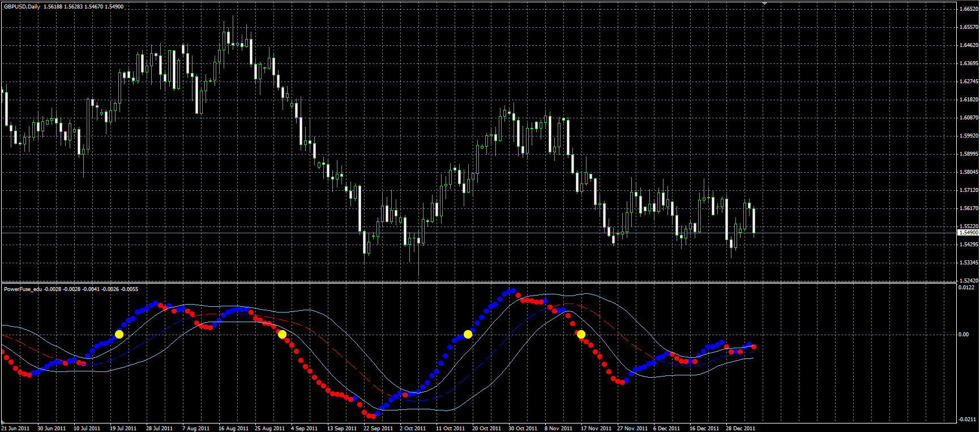
Task: Click the 21 Jun 2011 date label
Action: pyautogui.click(x=15, y=429)
